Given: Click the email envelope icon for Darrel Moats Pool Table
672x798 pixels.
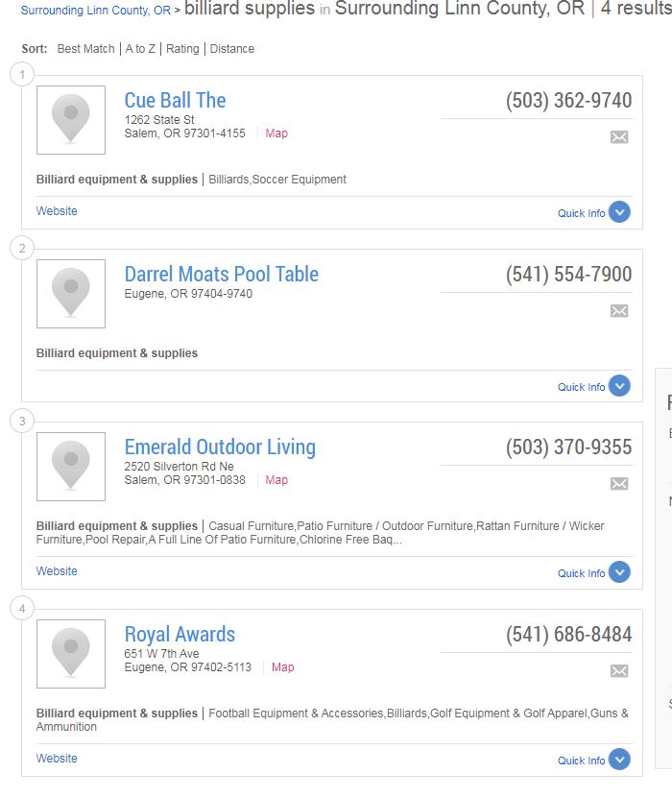Looking at the screenshot, I should (619, 310).
